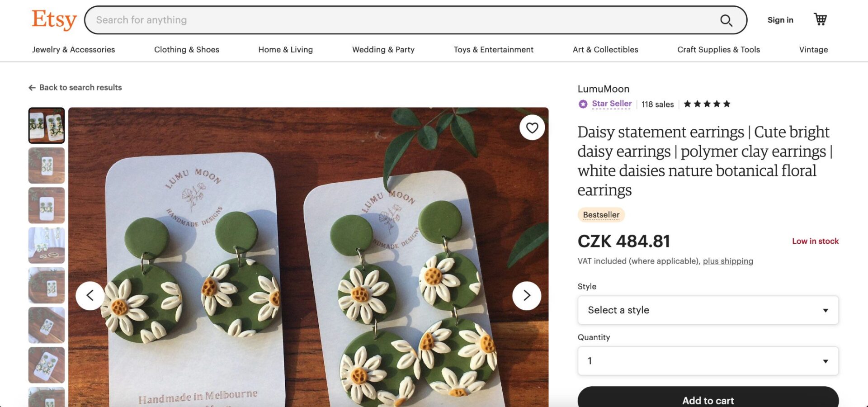Open the Select a style dropdown
868x407 pixels.
[x=708, y=310]
